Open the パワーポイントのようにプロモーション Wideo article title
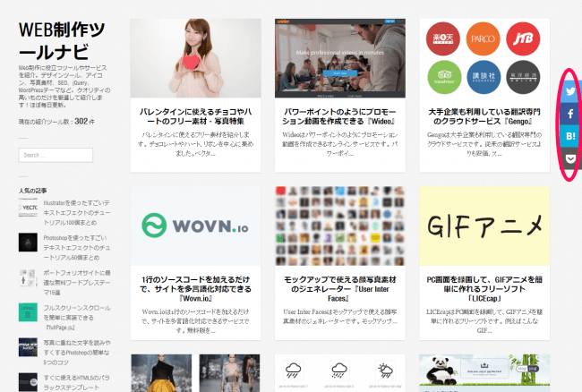The height and width of the screenshot is (392, 582). (340, 116)
